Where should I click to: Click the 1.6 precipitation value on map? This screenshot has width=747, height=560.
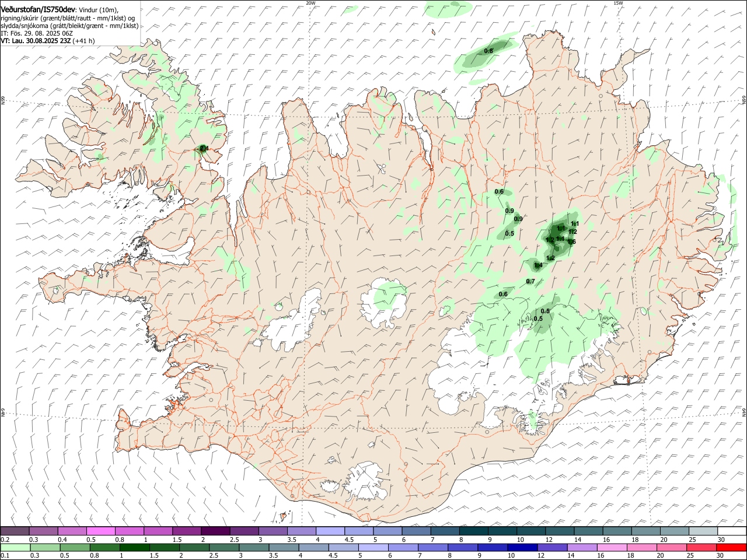click(x=571, y=242)
